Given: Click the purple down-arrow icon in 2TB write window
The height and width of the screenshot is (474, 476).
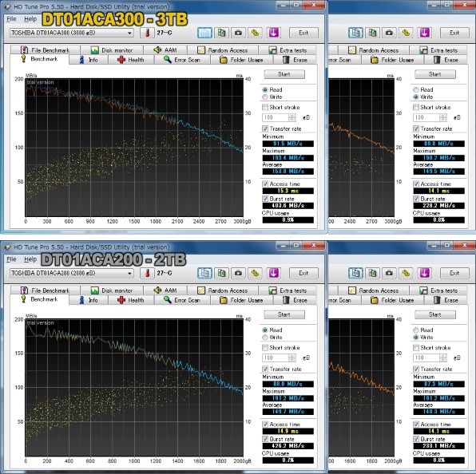Looking at the screenshot, I should (424, 273).
